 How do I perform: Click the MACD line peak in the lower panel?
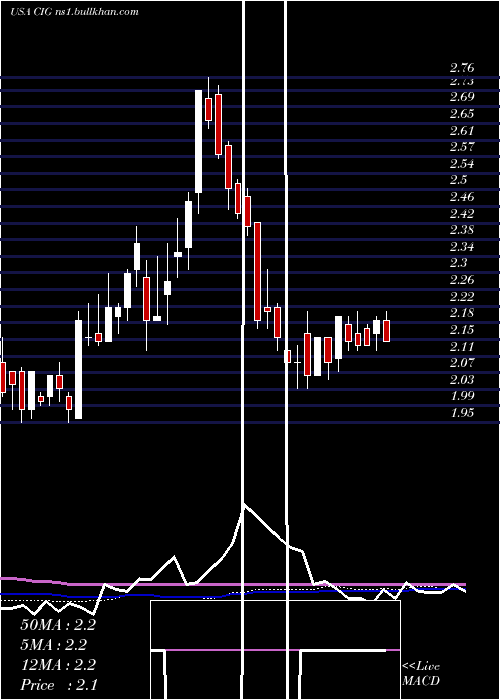click(245, 505)
